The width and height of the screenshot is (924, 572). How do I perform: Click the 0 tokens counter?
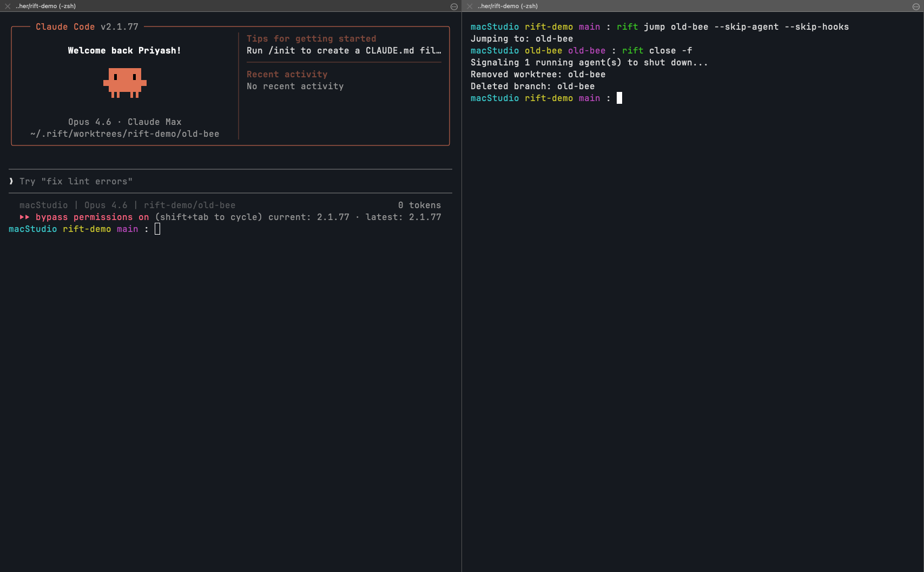coord(420,205)
